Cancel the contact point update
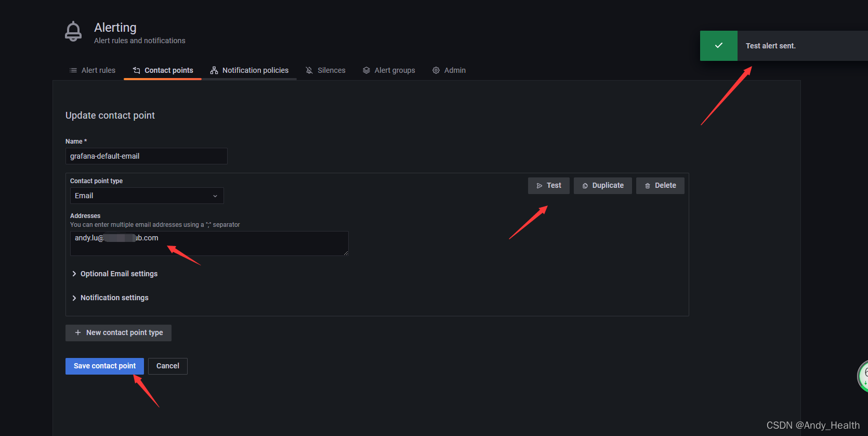868x436 pixels. [168, 366]
